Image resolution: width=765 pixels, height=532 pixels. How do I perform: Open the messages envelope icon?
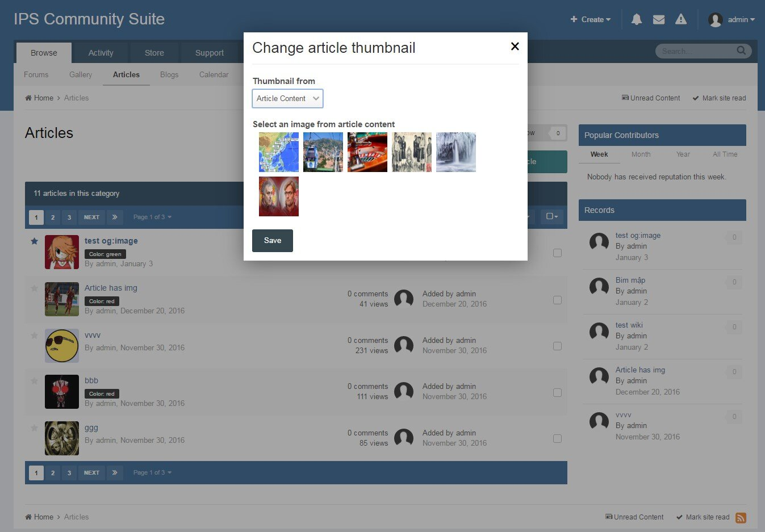[x=659, y=20]
